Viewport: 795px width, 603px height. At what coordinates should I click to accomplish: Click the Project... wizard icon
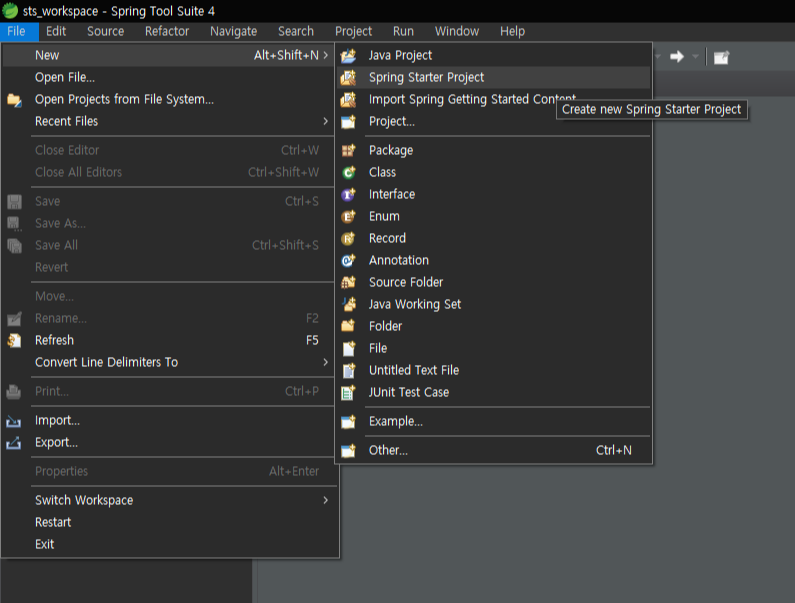(348, 122)
